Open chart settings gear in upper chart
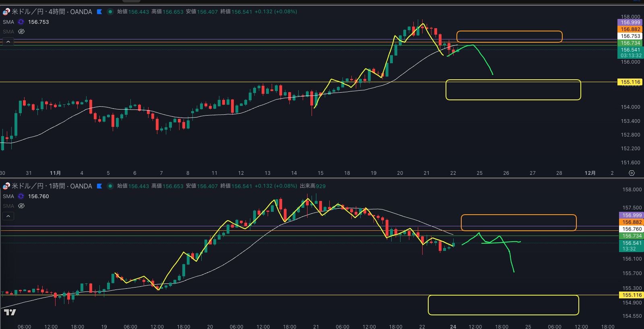 (632, 173)
